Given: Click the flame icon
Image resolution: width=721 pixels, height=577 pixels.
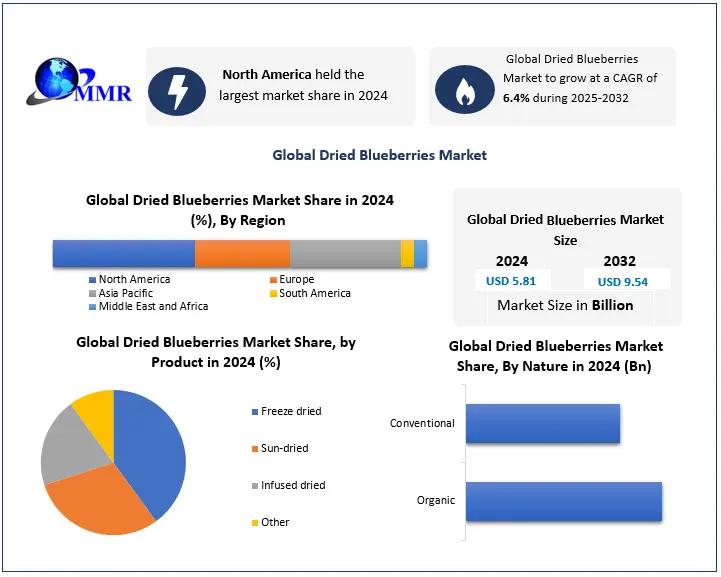Looking at the screenshot, I should click(462, 89).
